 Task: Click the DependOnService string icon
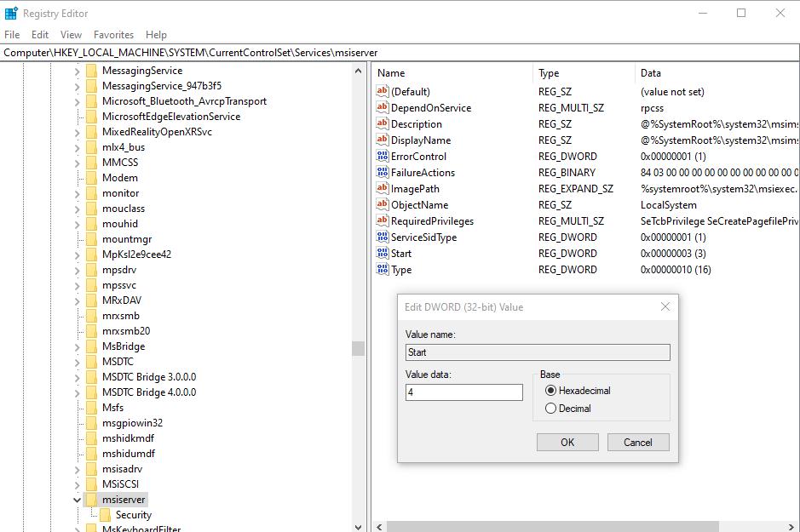point(383,108)
